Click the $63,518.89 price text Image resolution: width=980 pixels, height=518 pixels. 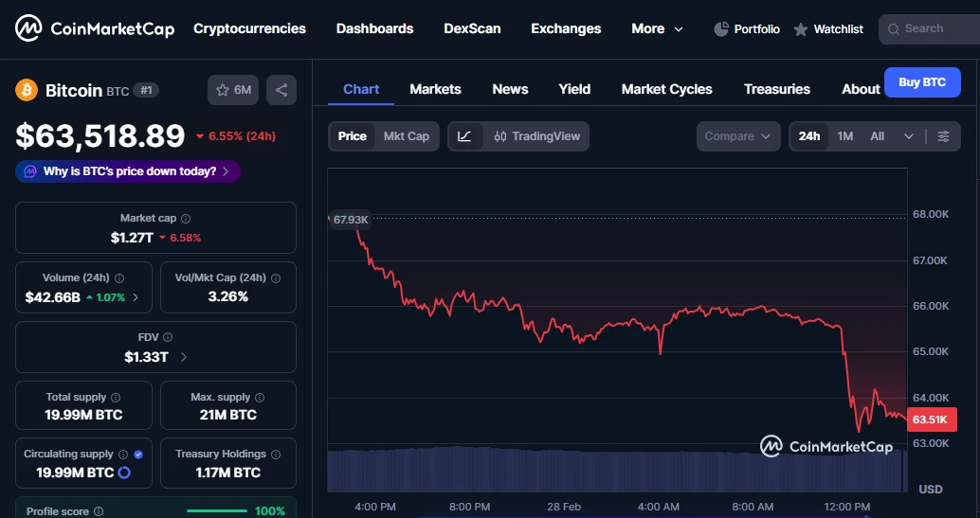[x=100, y=136]
